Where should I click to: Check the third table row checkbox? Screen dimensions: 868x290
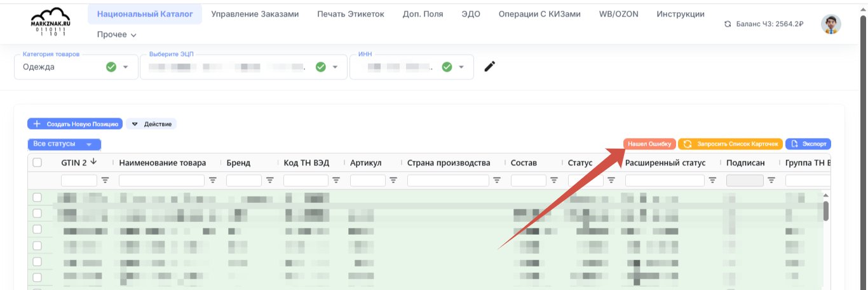click(x=37, y=229)
